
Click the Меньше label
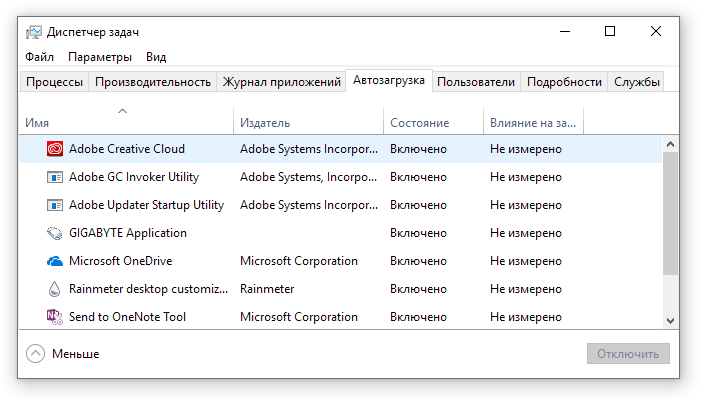[x=76, y=354]
